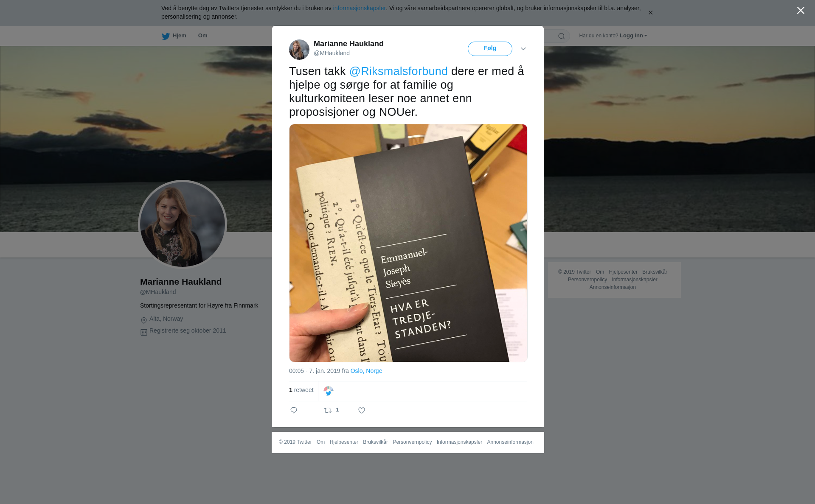View the 1 retweet count
This screenshot has width=815, height=504.
[x=301, y=390]
